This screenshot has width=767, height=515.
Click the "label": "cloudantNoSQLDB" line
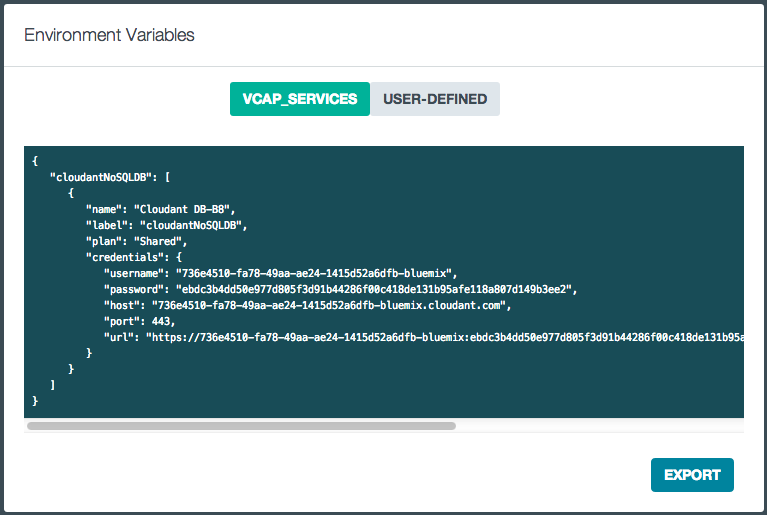(166, 225)
